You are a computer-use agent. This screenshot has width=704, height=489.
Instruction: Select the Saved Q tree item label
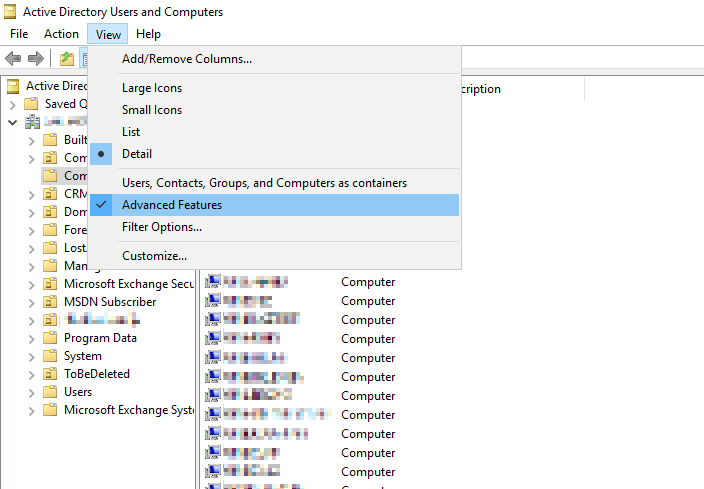(x=66, y=104)
